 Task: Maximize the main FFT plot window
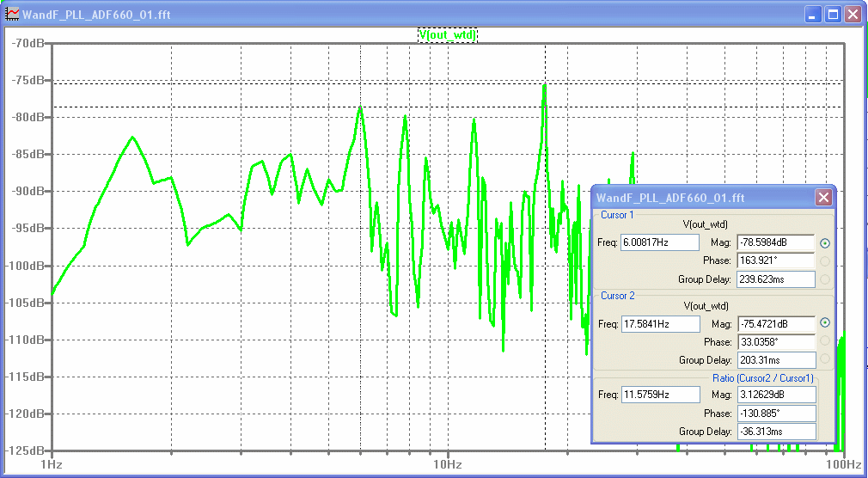pos(833,15)
